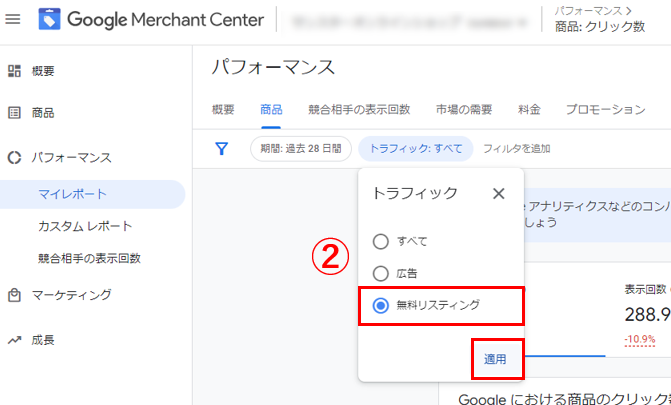Click the パフォーマンス circle icon in sidebar
Image resolution: width=671 pixels, height=405 pixels.
[14, 158]
